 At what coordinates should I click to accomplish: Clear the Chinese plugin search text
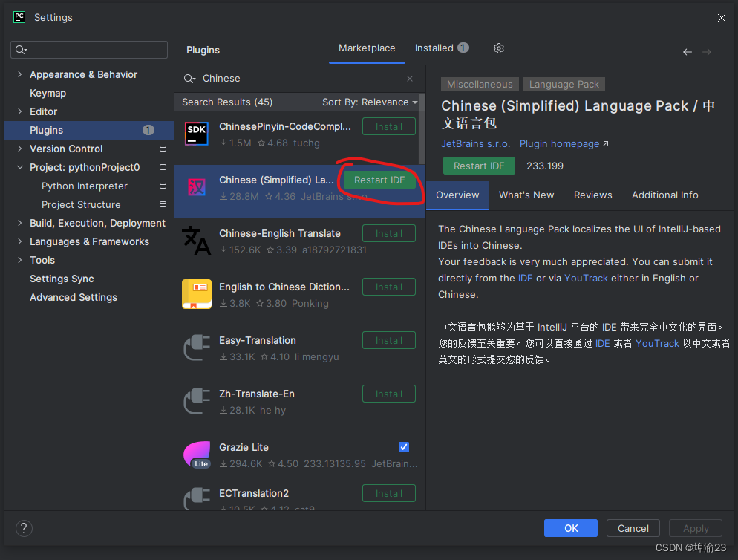click(410, 79)
